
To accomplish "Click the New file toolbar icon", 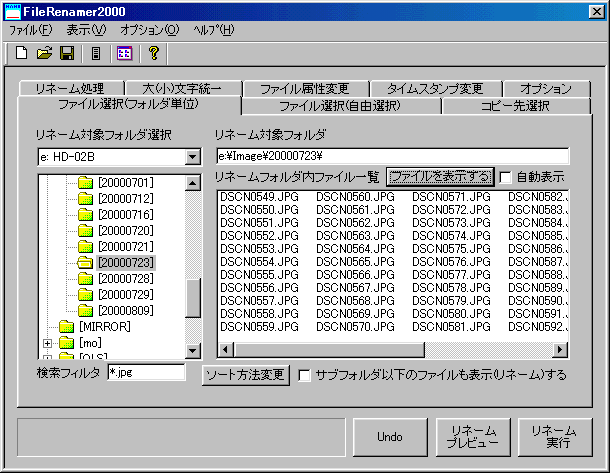I will [x=21, y=53].
